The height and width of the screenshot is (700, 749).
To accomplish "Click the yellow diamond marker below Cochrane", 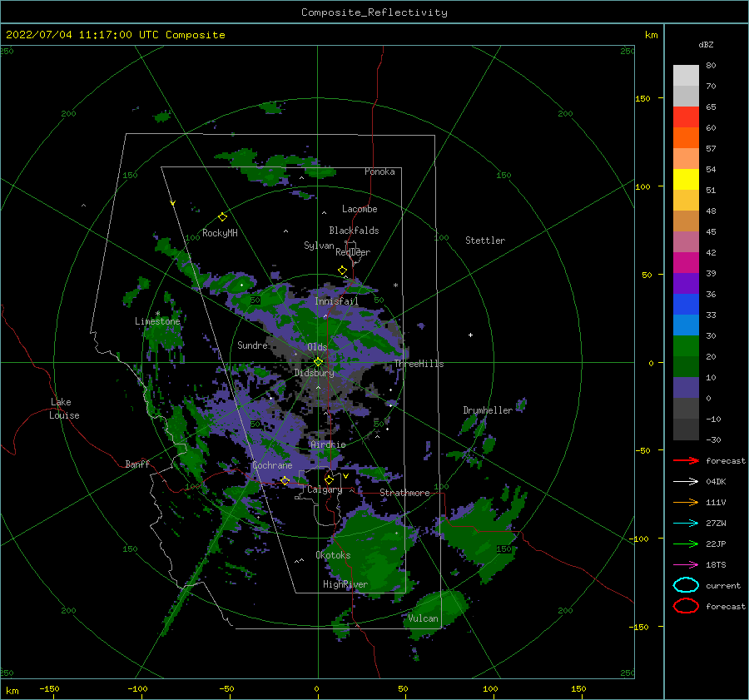I will 285,481.
